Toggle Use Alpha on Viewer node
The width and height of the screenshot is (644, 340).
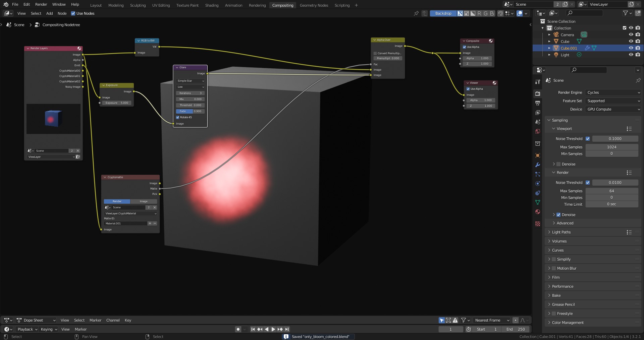tap(468, 89)
